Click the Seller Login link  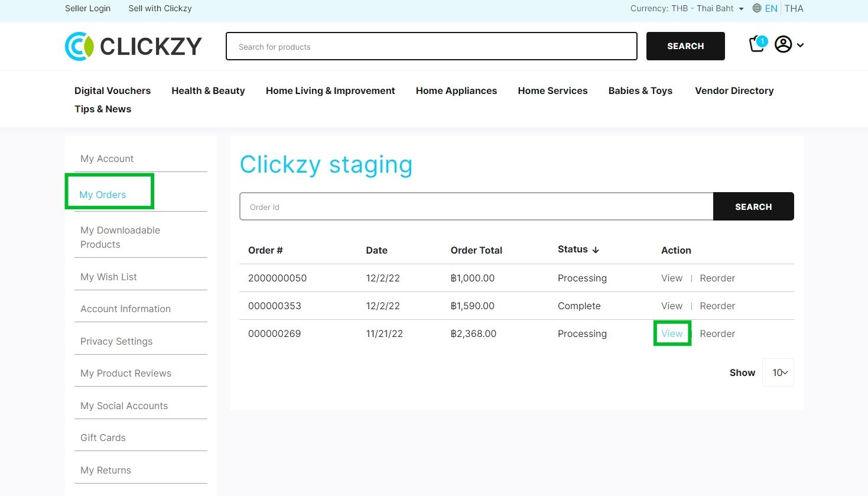[87, 8]
